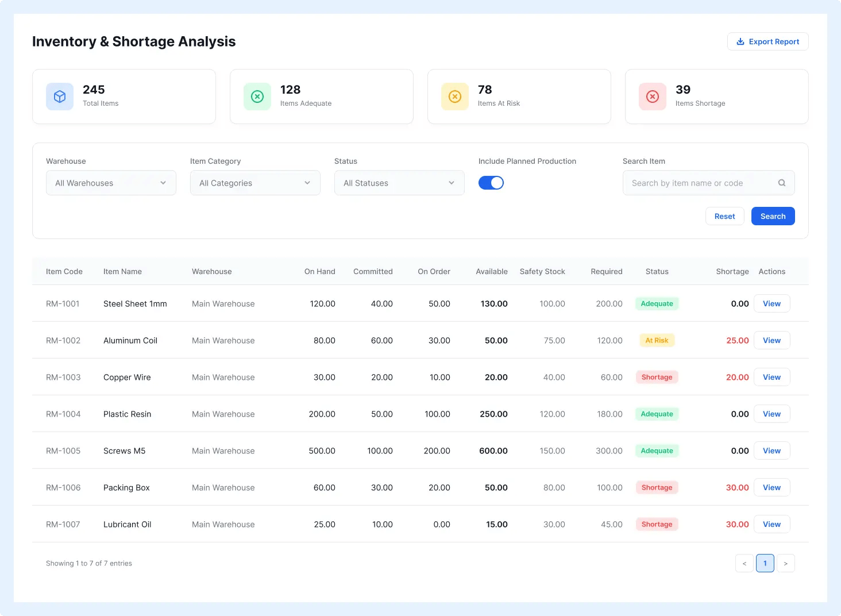Viewport: 841px width, 616px height.
Task: Click the Shortage badge for Packing Box
Action: 657,487
